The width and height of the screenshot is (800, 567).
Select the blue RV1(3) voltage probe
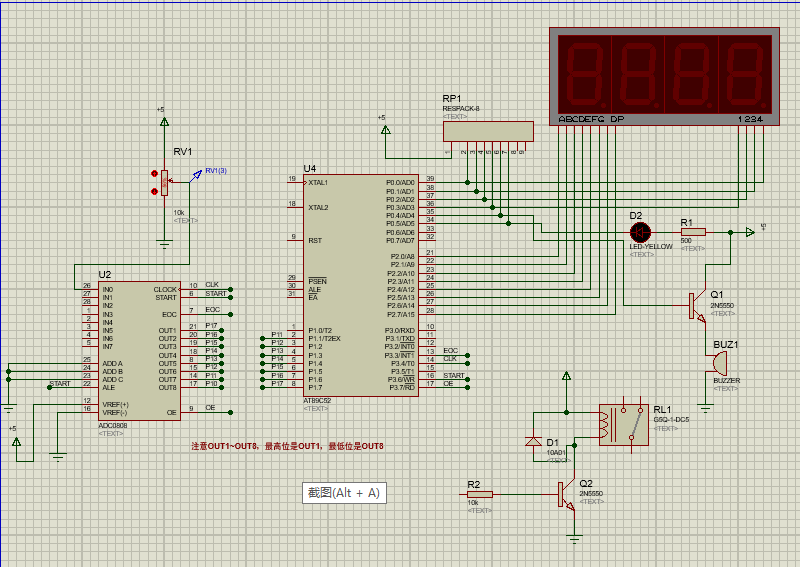(196, 176)
